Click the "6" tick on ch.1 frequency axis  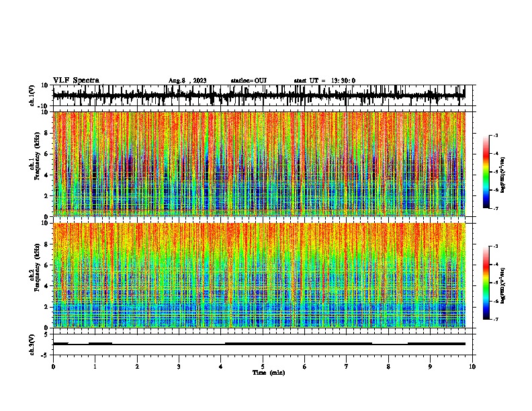[46, 154]
